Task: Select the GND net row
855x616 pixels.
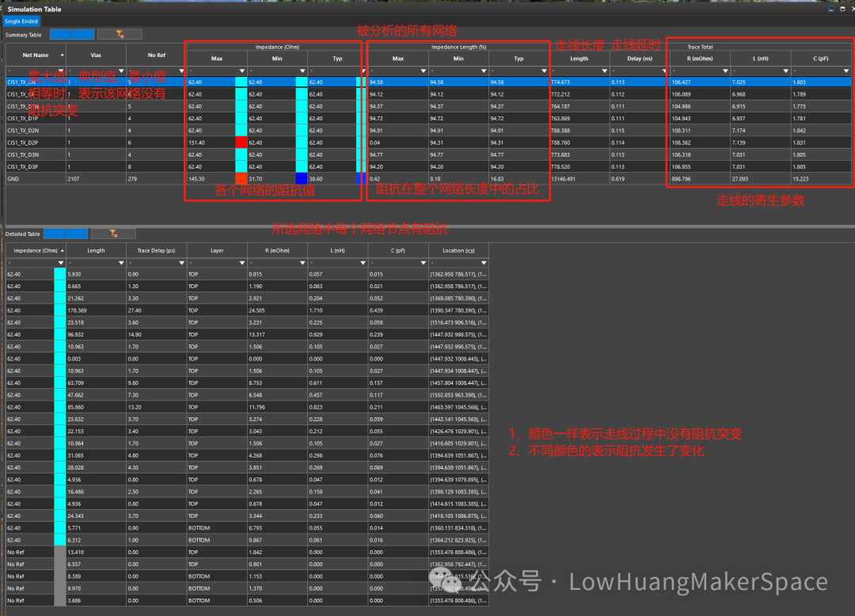Action: click(x=33, y=179)
